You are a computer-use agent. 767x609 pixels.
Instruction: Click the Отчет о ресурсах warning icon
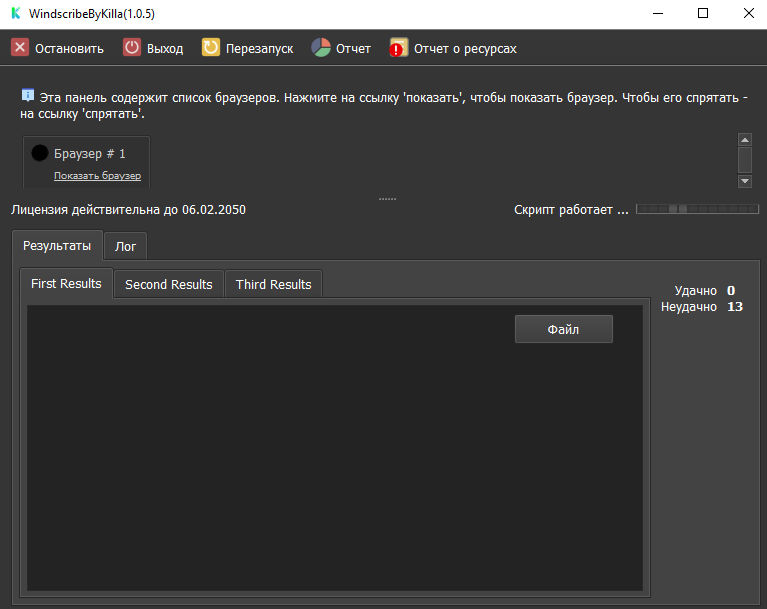[x=399, y=48]
